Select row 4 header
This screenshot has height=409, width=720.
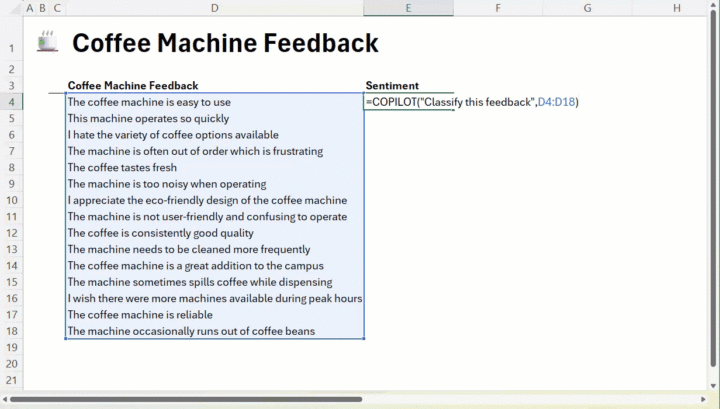(x=11, y=102)
